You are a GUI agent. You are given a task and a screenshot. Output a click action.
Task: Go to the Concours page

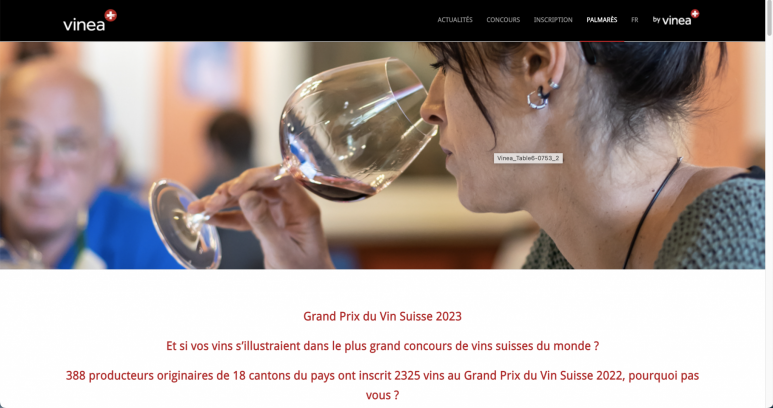click(x=503, y=20)
